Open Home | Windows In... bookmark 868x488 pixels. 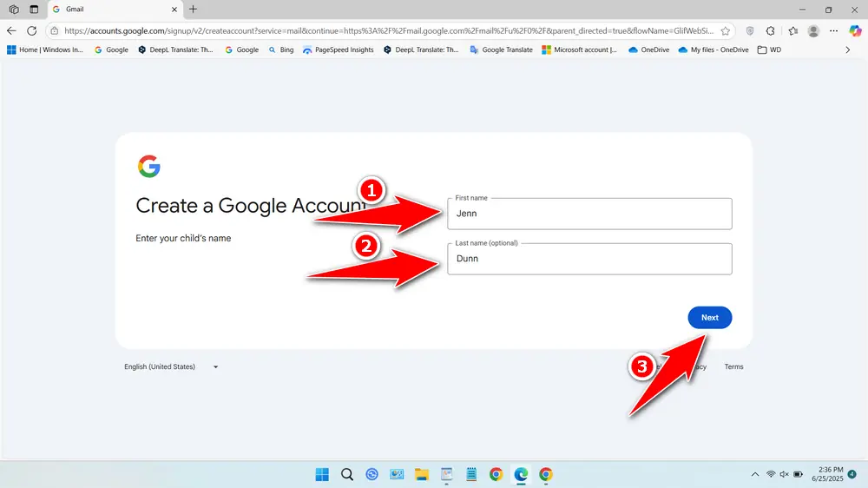tap(45, 49)
